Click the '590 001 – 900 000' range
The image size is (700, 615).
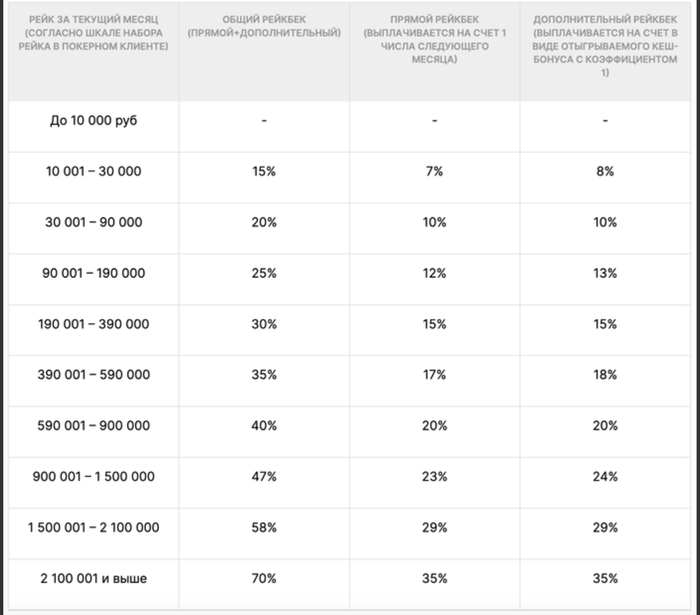tap(93, 425)
